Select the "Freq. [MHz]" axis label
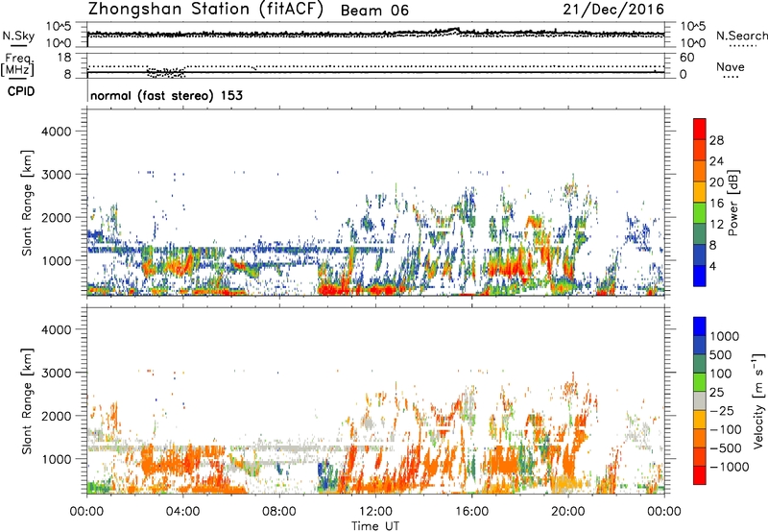768x532 pixels. coord(17,65)
